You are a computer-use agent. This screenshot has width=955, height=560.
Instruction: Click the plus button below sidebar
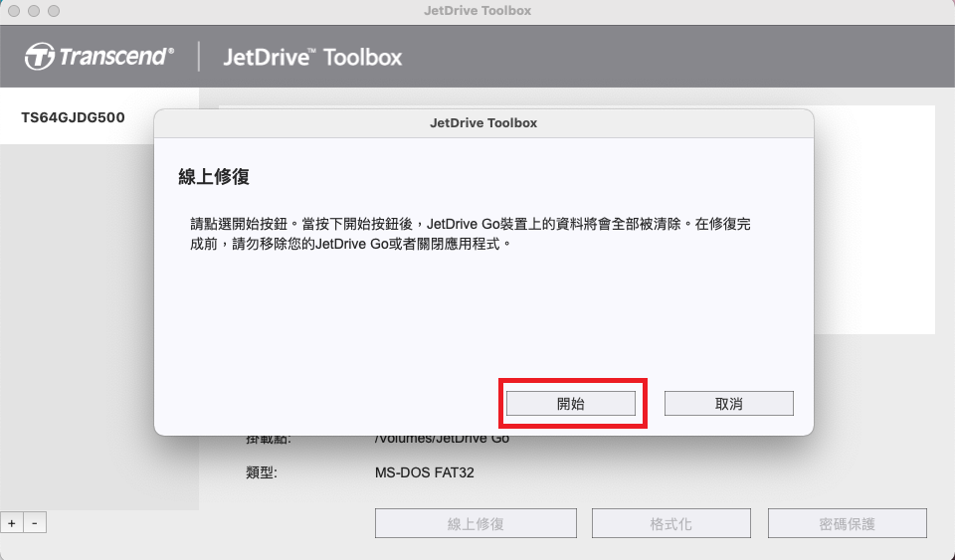click(x=12, y=523)
